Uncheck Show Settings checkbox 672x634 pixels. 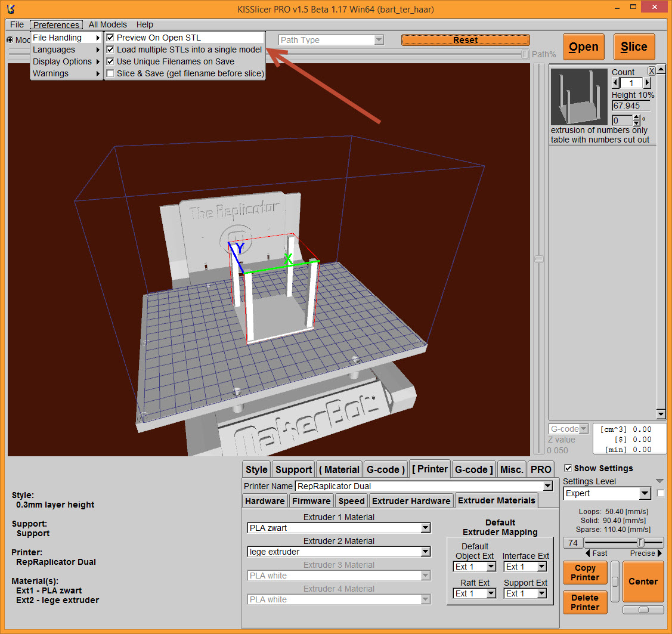coord(568,468)
